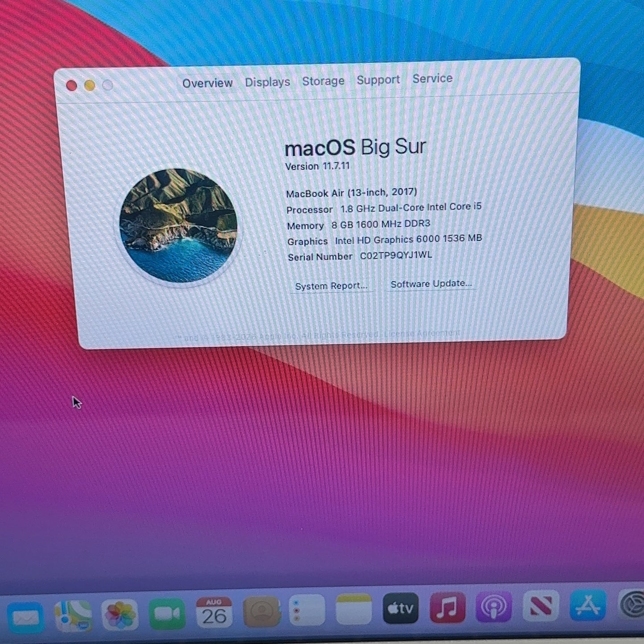Image resolution: width=644 pixels, height=644 pixels.
Task: Start FaceTime from the Dock
Action: pyautogui.click(x=167, y=613)
